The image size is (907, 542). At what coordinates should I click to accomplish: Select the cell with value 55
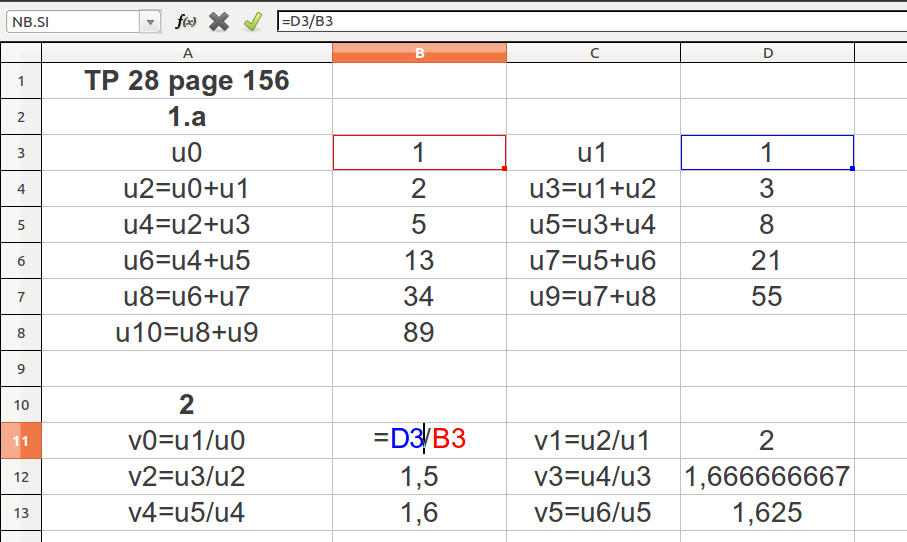pos(767,296)
